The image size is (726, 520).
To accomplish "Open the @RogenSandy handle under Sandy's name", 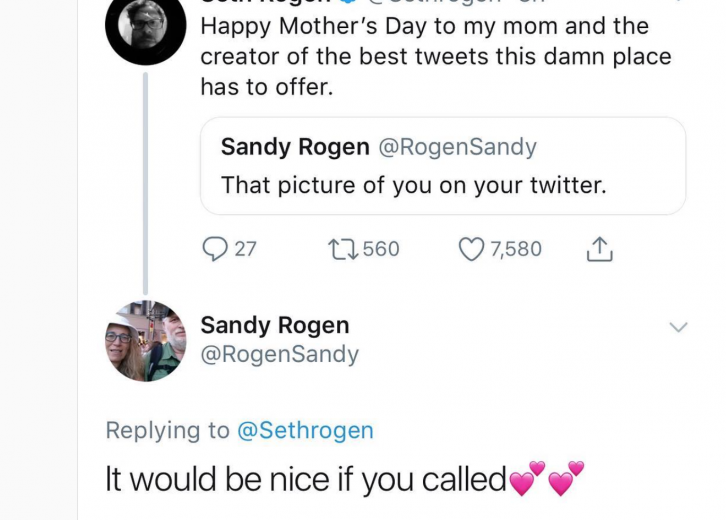I will [x=280, y=354].
